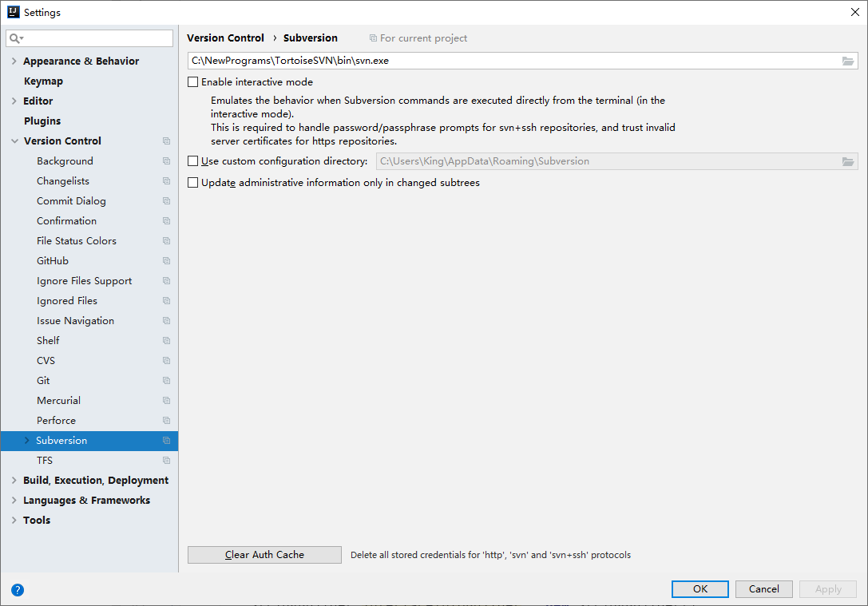Open the Commit Dialog settings page
The width and height of the screenshot is (868, 606).
coord(71,201)
